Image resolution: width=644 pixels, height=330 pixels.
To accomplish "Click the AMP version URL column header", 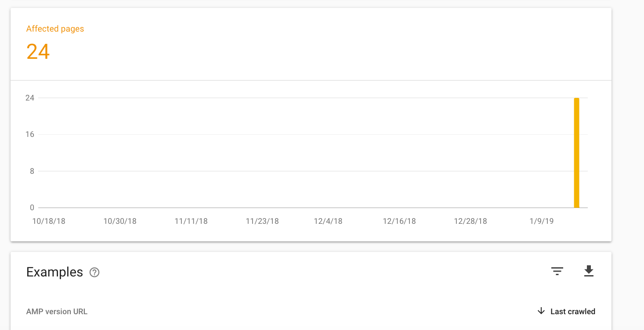I will pyautogui.click(x=57, y=312).
